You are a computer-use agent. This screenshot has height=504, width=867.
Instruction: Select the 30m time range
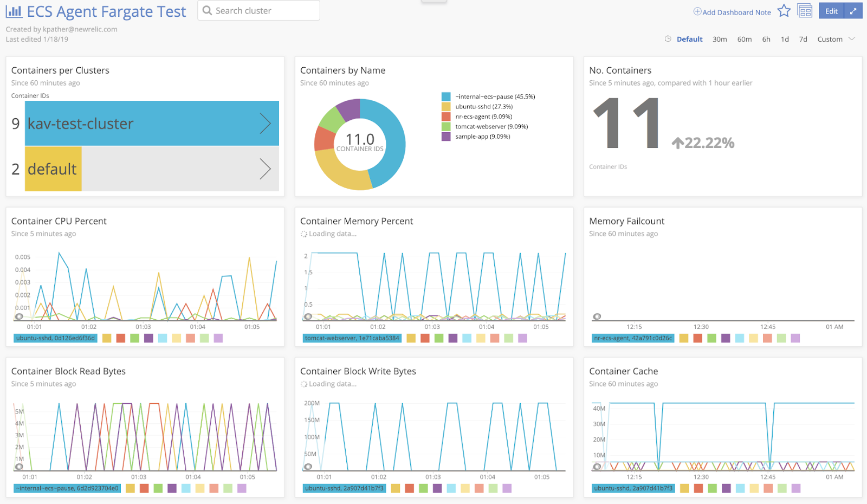[x=720, y=39]
